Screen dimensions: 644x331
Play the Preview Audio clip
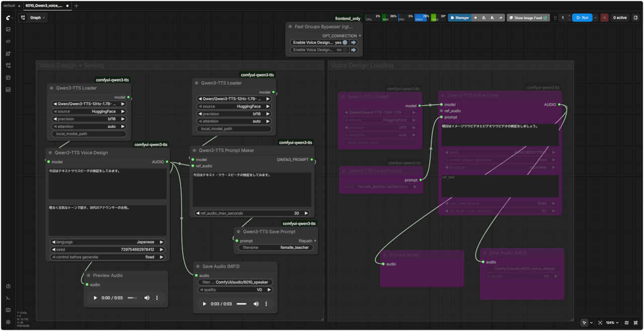96,298
